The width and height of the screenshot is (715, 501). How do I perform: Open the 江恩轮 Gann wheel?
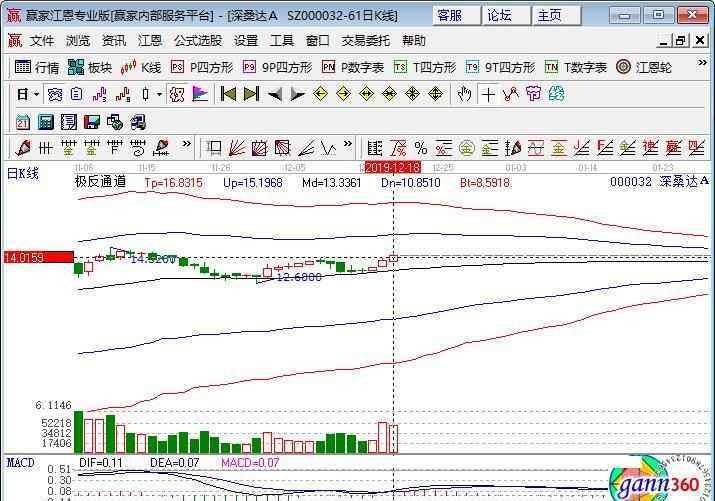(643, 67)
